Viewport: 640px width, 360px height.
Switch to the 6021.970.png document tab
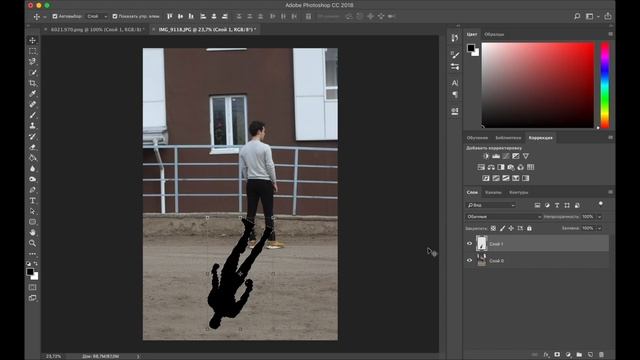97,29
